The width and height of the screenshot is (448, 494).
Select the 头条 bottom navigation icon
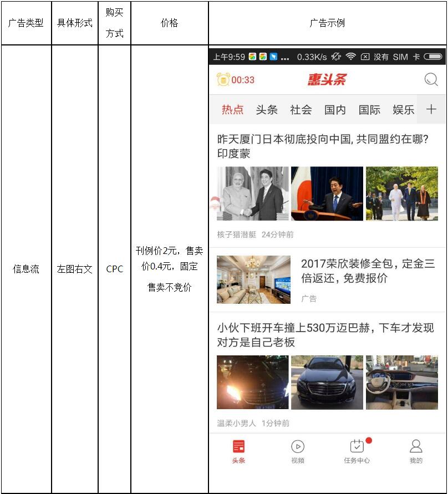(x=238, y=446)
